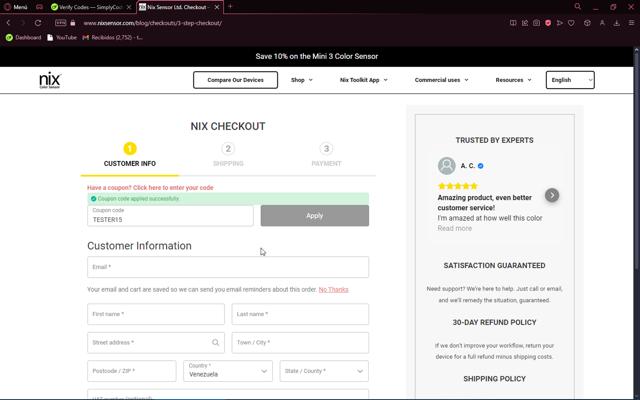640x400 pixels.
Task: Click the next review arrow button
Action: tap(552, 195)
